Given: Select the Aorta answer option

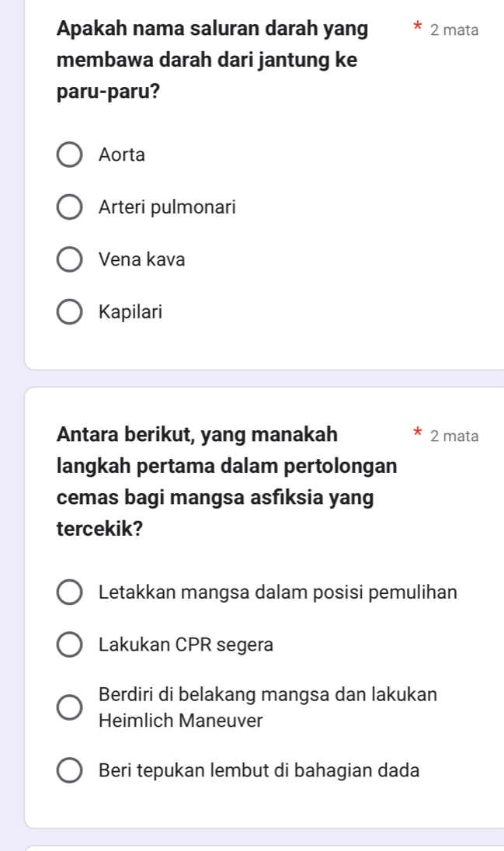Looking at the screenshot, I should click(x=120, y=154).
